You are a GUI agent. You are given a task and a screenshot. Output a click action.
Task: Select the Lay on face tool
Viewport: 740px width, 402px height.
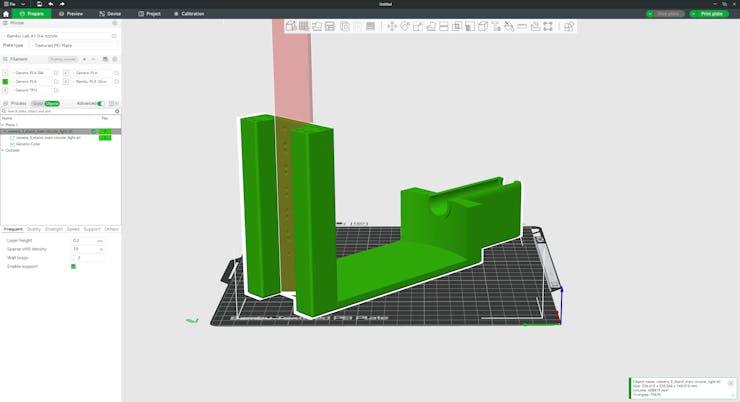pos(431,26)
